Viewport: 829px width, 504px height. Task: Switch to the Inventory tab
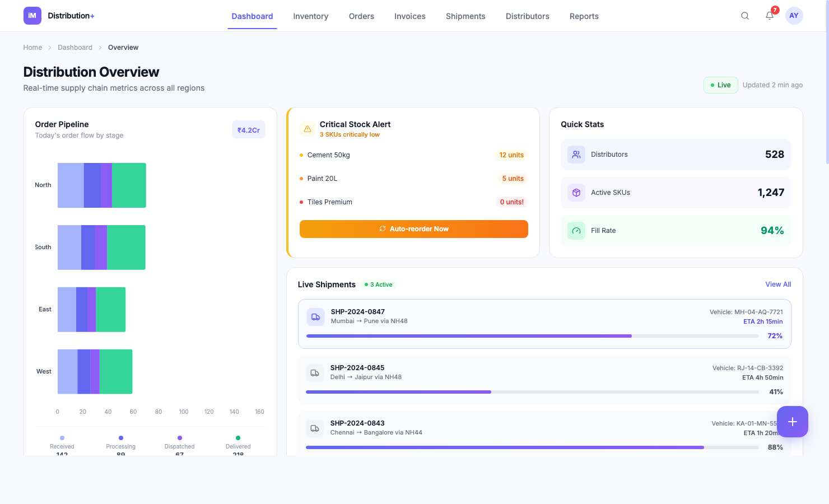click(310, 16)
